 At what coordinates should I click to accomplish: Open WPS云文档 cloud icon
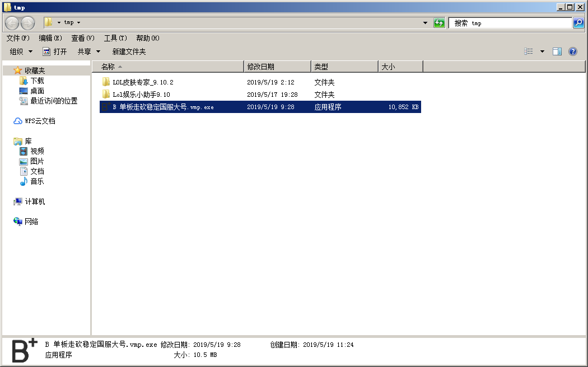click(17, 121)
